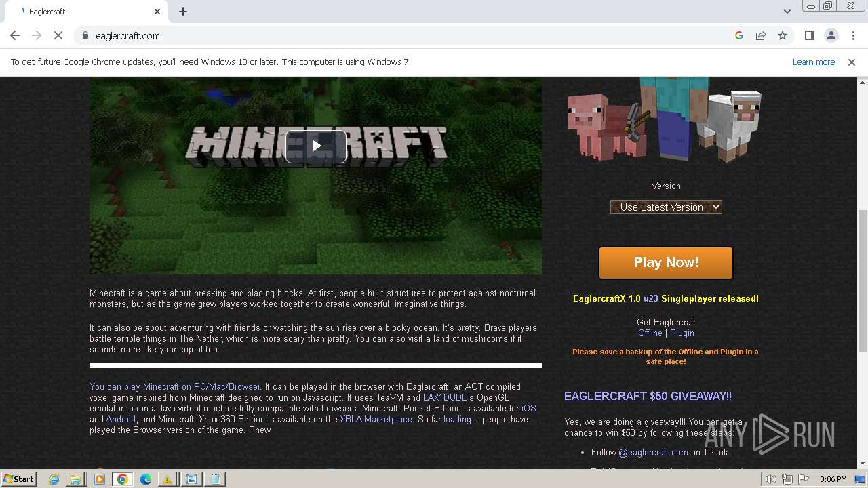Play the Minecraft trailer video
Viewport: 868px width, 488px height.
coord(316,146)
